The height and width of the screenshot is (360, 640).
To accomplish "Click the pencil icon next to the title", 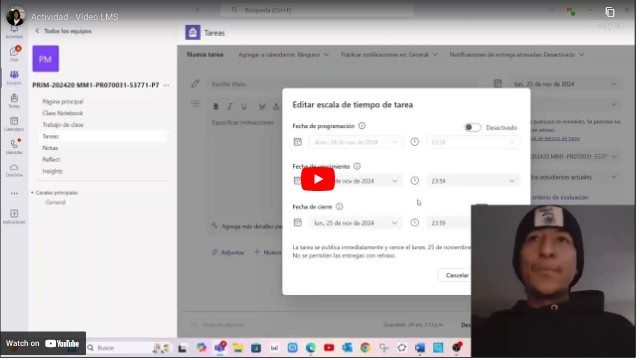I will [195, 84].
